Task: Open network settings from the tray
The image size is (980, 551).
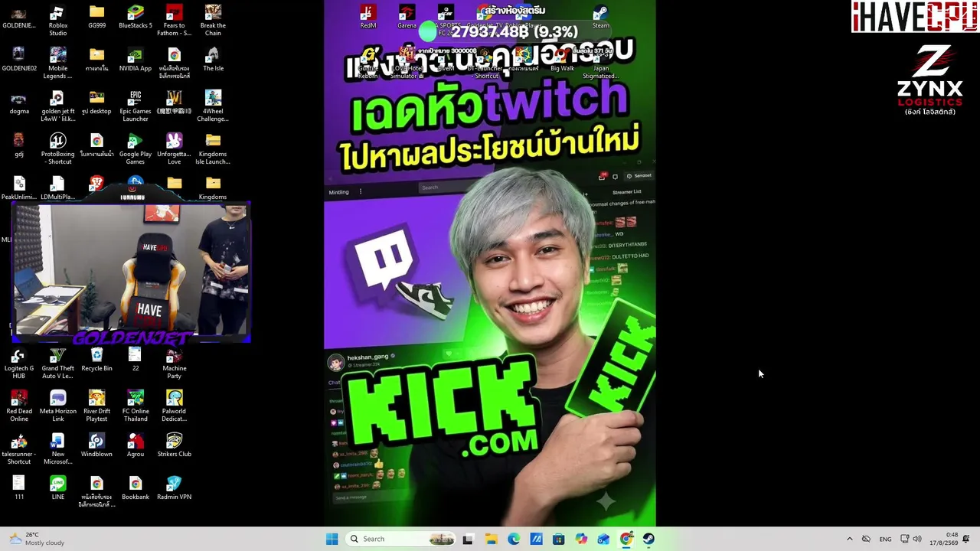Action: 904,539
